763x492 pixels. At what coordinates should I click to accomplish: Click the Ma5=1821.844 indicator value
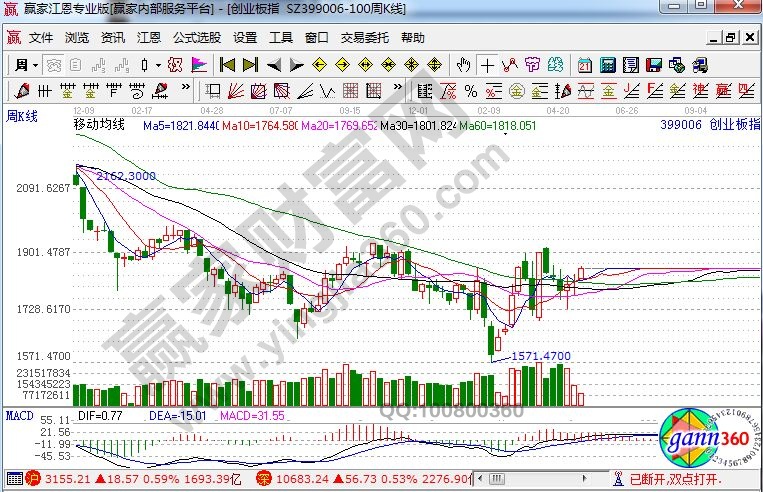(x=181, y=126)
